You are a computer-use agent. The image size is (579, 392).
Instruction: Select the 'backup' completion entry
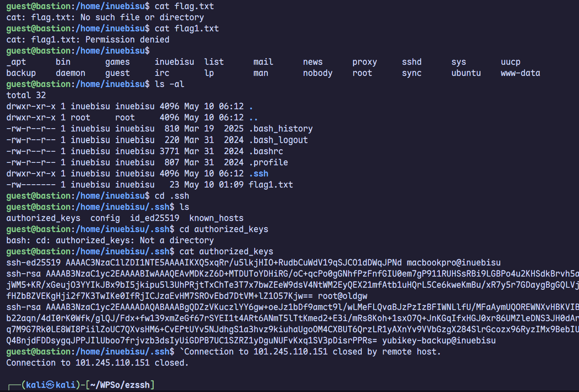pos(21,73)
